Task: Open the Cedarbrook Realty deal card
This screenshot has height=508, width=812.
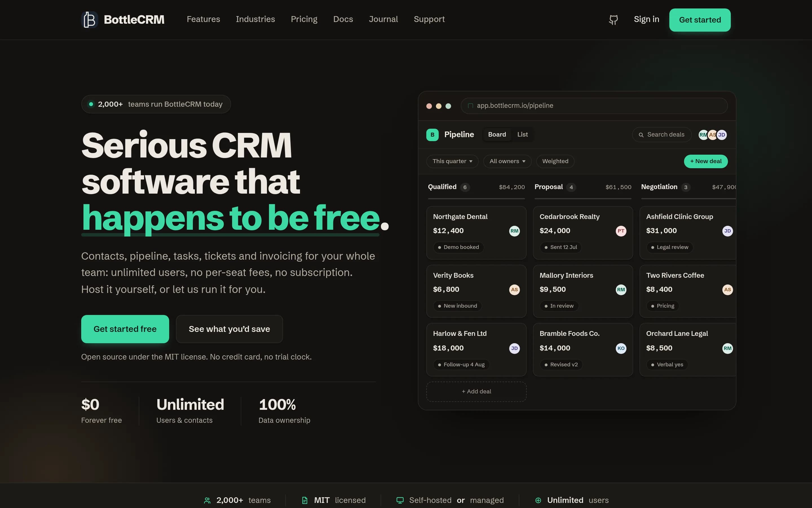Action: [583, 233]
